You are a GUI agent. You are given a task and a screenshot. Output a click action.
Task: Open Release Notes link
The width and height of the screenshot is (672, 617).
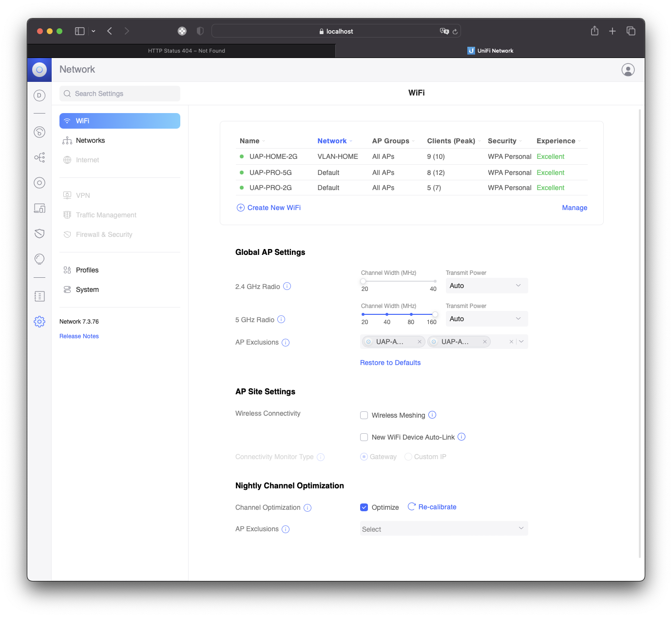(79, 336)
